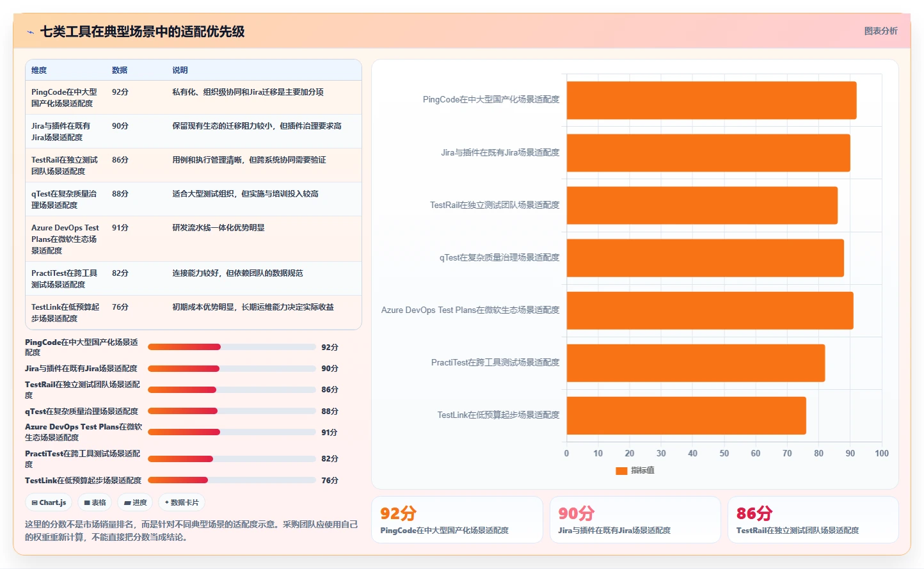Click the Jira 90分 progress bar
924x569 pixels.
232,369
